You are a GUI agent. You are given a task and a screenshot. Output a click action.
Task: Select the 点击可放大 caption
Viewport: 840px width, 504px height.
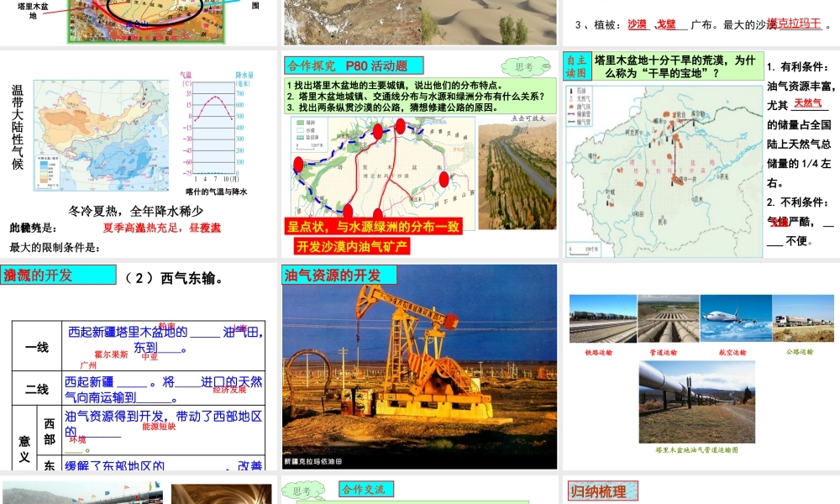tap(528, 118)
